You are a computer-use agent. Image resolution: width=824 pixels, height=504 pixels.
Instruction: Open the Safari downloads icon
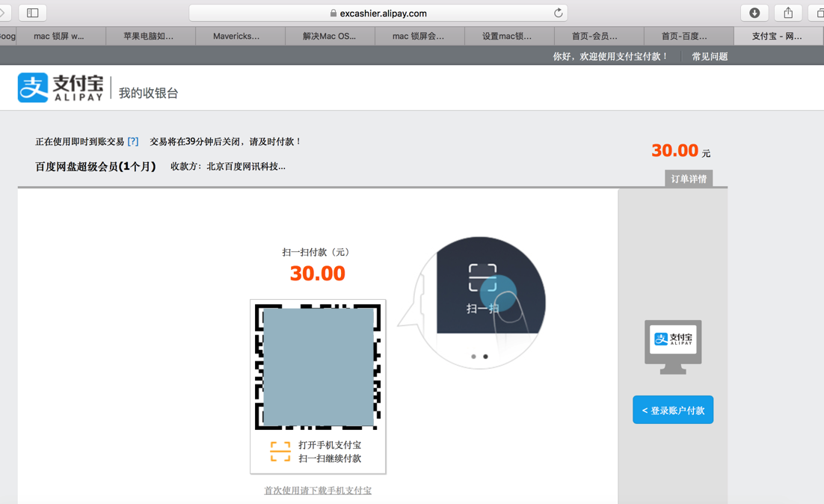tap(754, 13)
